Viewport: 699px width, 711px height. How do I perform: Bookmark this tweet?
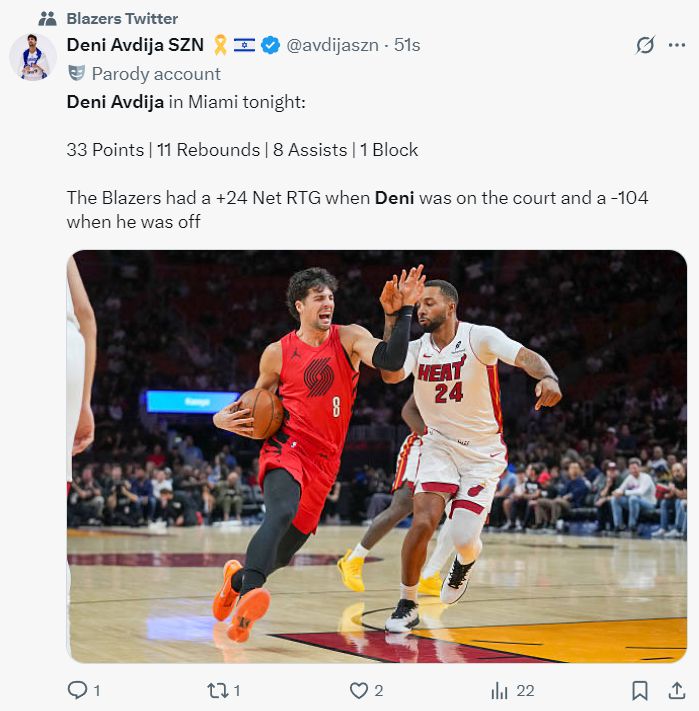click(x=639, y=691)
